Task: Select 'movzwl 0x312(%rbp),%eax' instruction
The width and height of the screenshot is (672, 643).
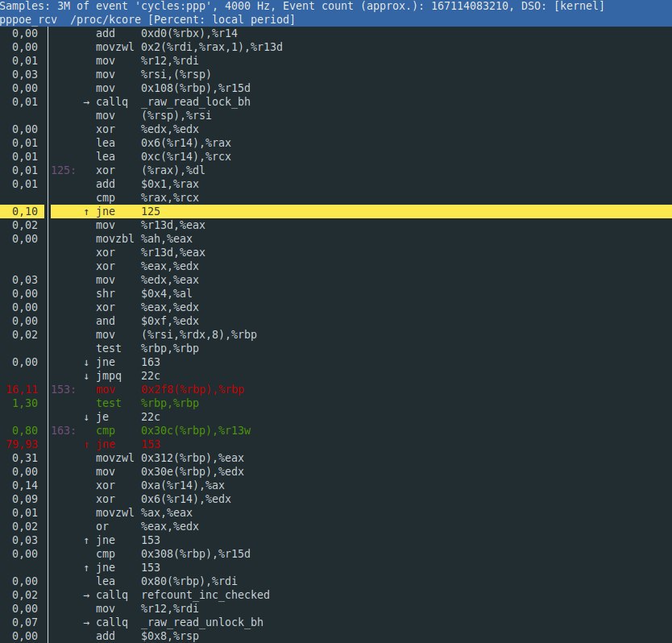Action: (x=170, y=458)
